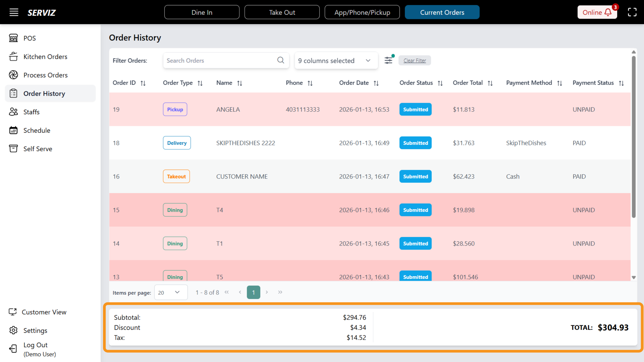This screenshot has height=362, width=644.
Task: Sort table by Payment Status
Action: point(621,83)
